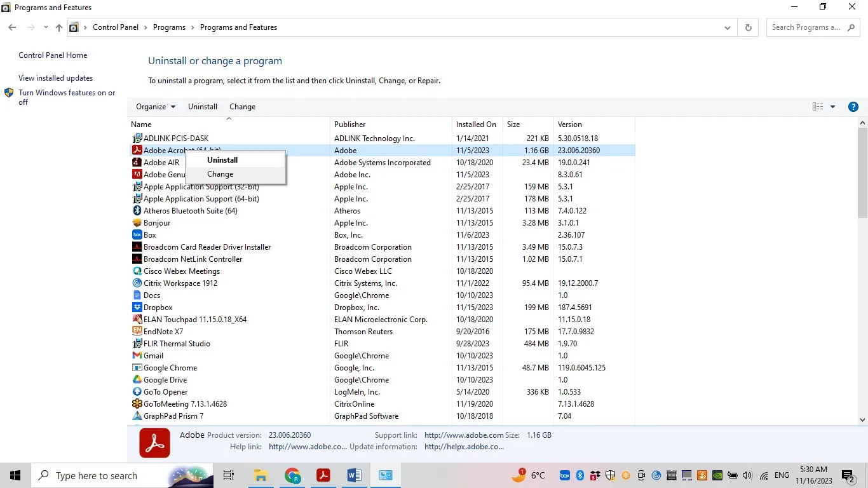The height and width of the screenshot is (488, 868).
Task: Click the 5:30 AM clock and date
Action: [x=814, y=475]
